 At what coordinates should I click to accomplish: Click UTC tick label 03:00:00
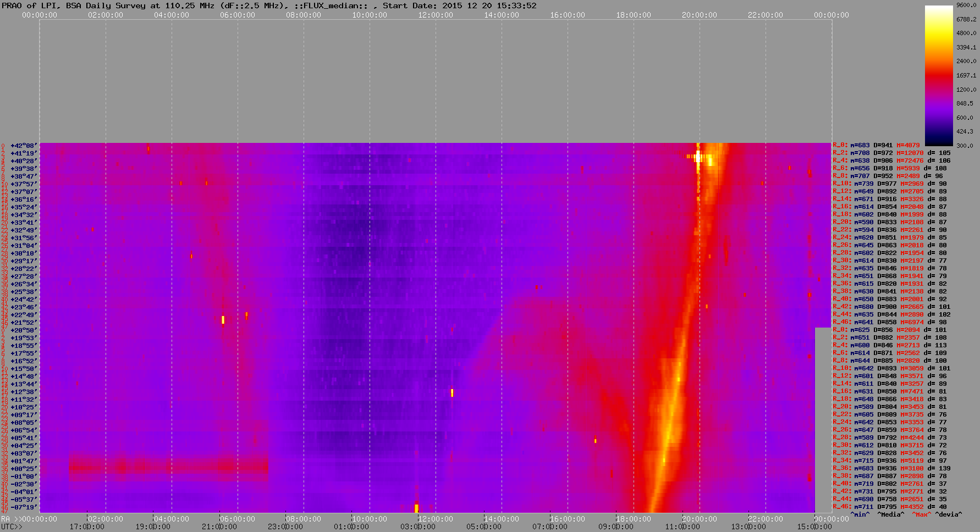[x=417, y=527]
